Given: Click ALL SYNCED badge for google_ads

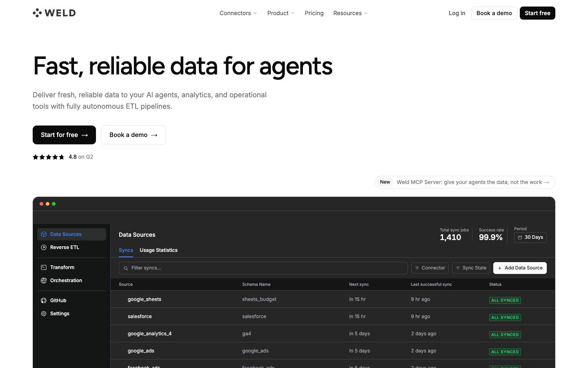Looking at the screenshot, I should point(505,352).
